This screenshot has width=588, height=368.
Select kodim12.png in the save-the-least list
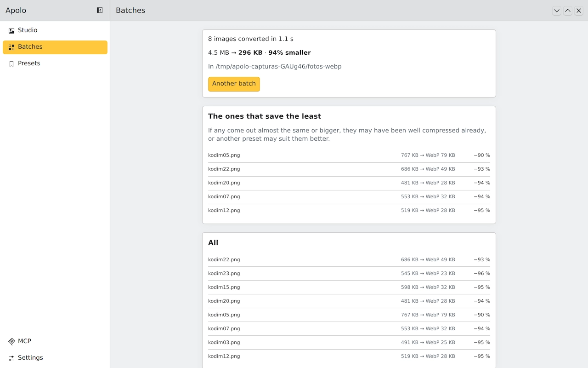349,211
